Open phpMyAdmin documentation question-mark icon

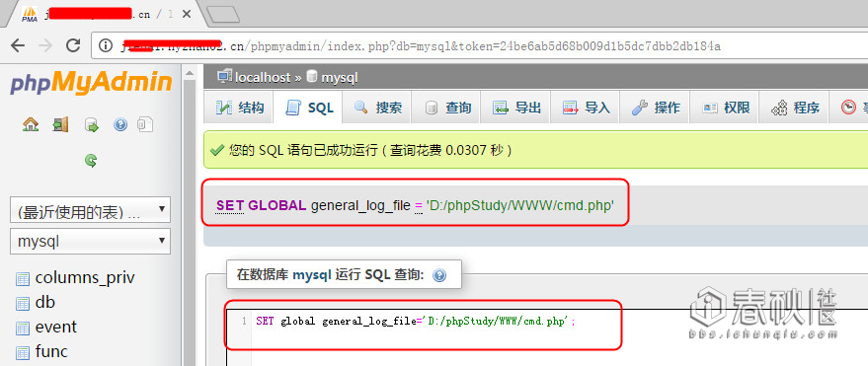click(x=120, y=125)
